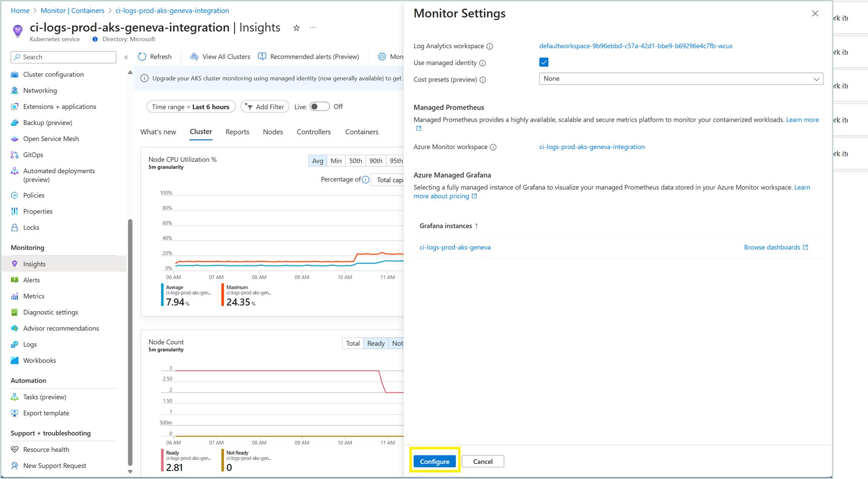This screenshot has height=479, width=868.
Task: Switch to the What's new tab
Action: coord(158,132)
